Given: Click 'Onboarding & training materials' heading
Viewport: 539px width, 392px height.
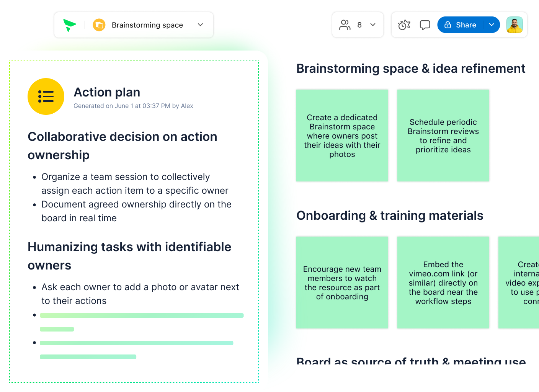Looking at the screenshot, I should (390, 216).
